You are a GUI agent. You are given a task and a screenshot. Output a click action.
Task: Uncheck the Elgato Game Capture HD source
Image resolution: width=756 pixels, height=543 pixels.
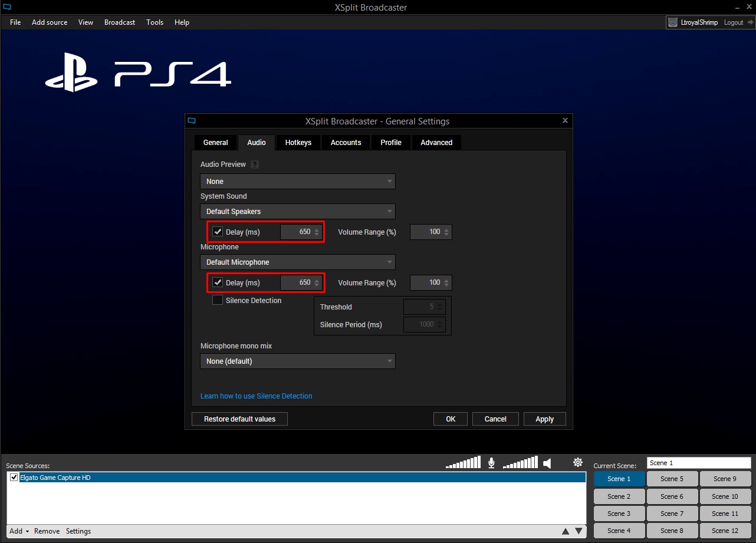coord(13,477)
